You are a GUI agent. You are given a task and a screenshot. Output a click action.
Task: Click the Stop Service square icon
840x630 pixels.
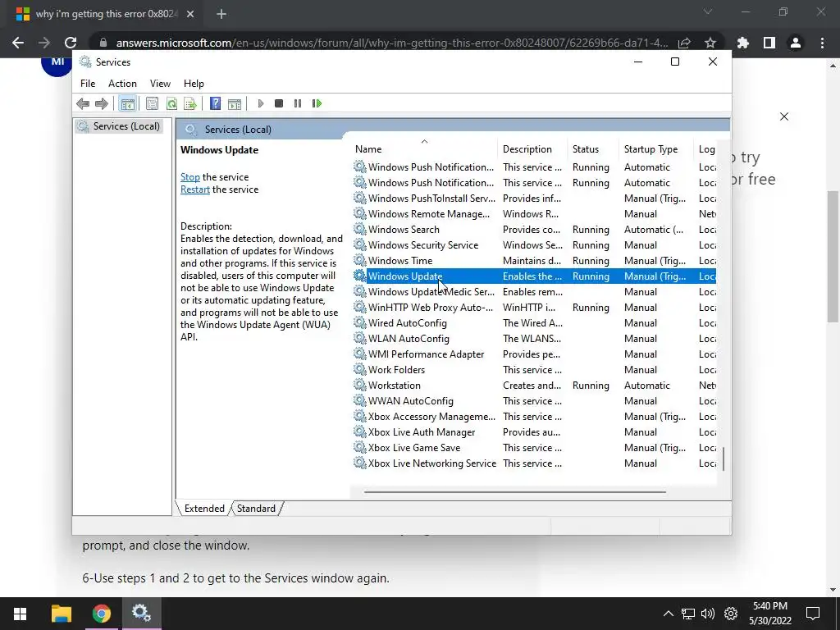pyautogui.click(x=279, y=103)
